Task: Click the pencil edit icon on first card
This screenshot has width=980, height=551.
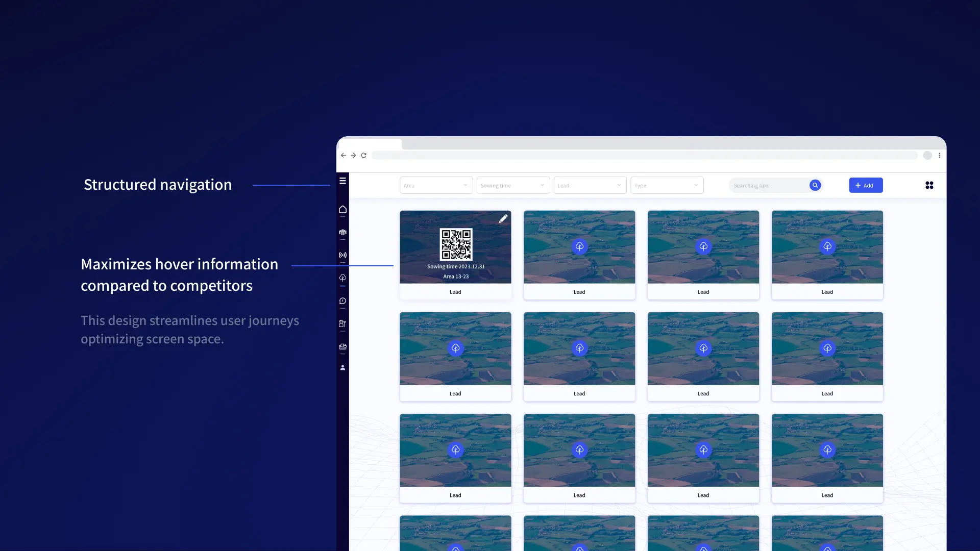Action: click(503, 219)
